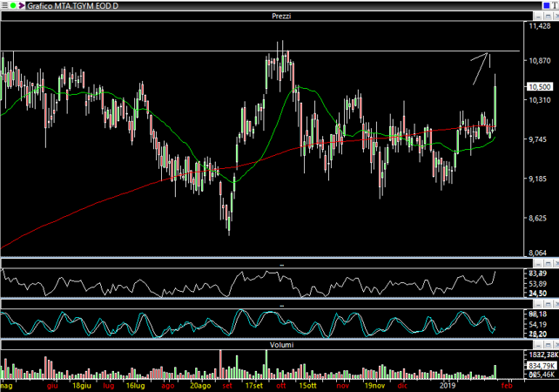Select the white horizontal resistance line
559x392 pixels.
[260, 51]
